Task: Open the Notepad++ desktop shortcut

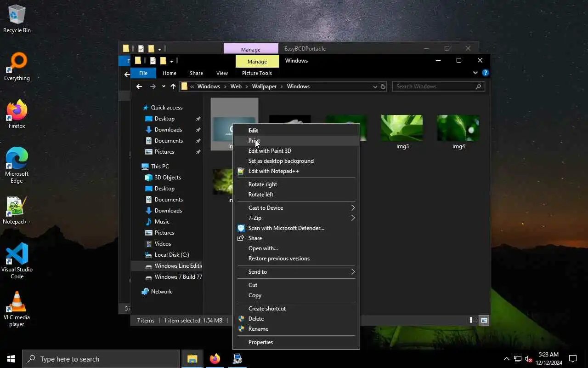Action: coord(17,210)
